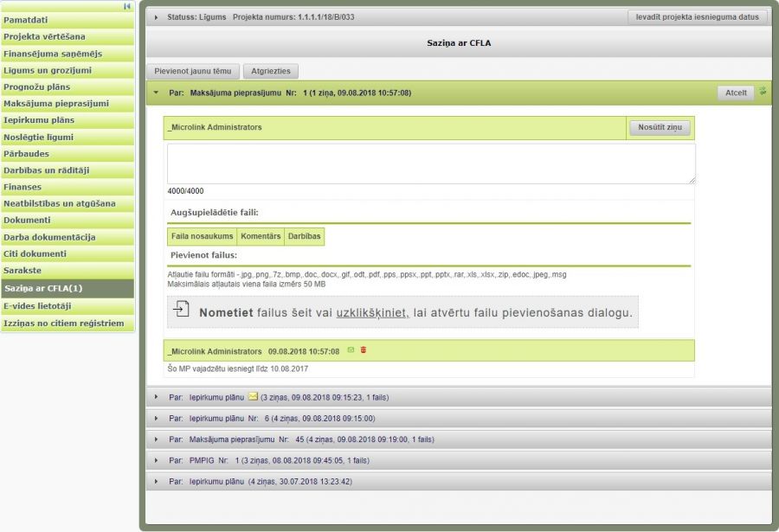Click the yellow unread envelope on Iepirkumu plānu
Screen dimensions: 779x532
(253, 397)
